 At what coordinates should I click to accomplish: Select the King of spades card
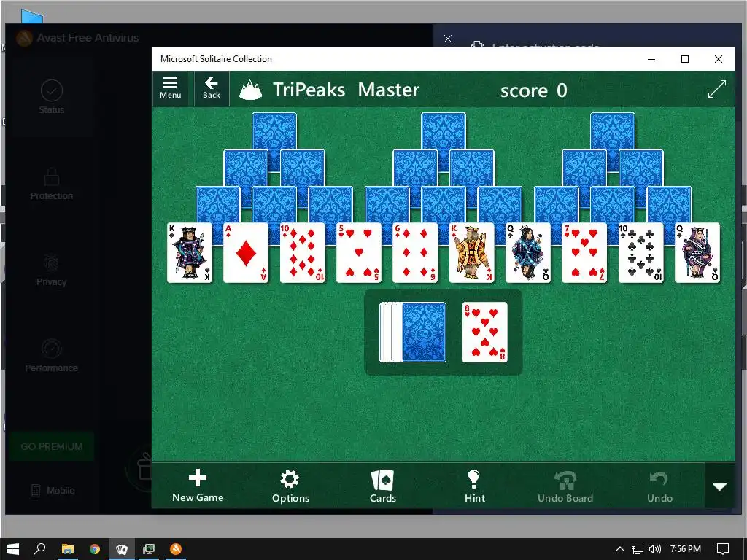click(x=190, y=253)
